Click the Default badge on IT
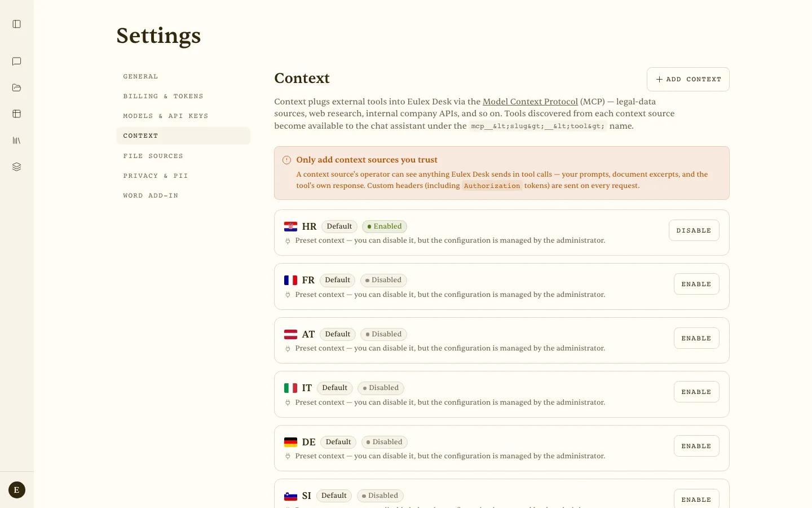This screenshot has height=508, width=812. 335,388
